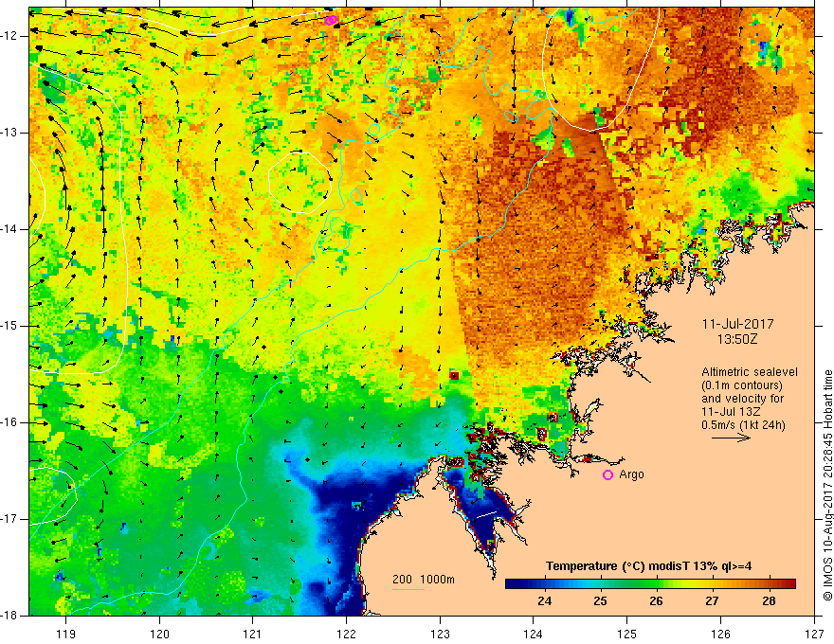Click longitude axis label "126"
This screenshot has width=834, height=644.
click(720, 634)
